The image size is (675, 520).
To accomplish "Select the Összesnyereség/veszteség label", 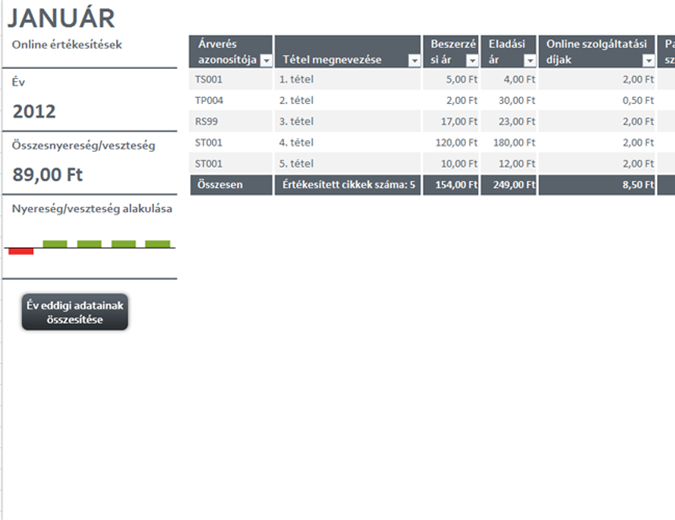I will click(84, 145).
